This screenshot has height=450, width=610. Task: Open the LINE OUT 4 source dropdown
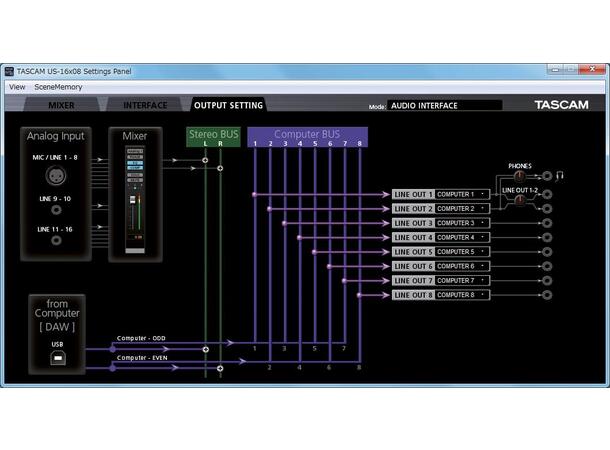(462, 238)
